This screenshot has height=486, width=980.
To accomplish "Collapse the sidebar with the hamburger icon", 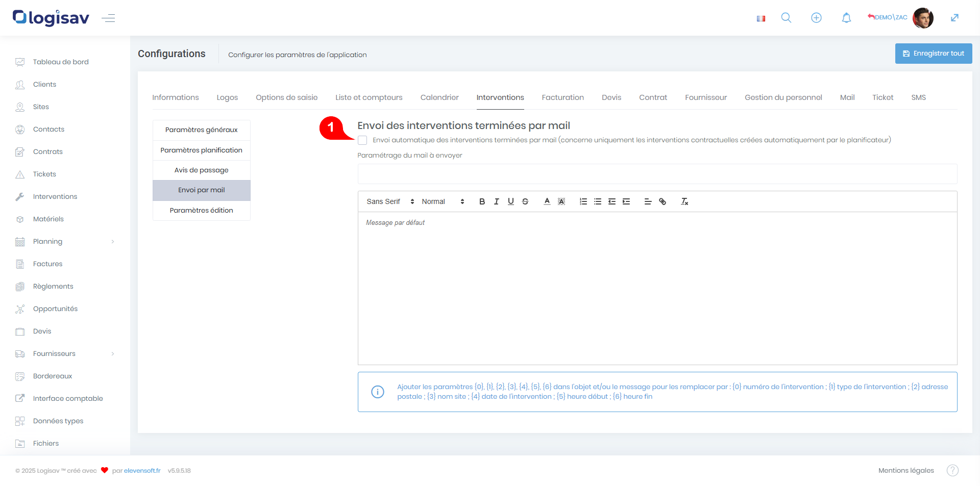I will coord(108,18).
